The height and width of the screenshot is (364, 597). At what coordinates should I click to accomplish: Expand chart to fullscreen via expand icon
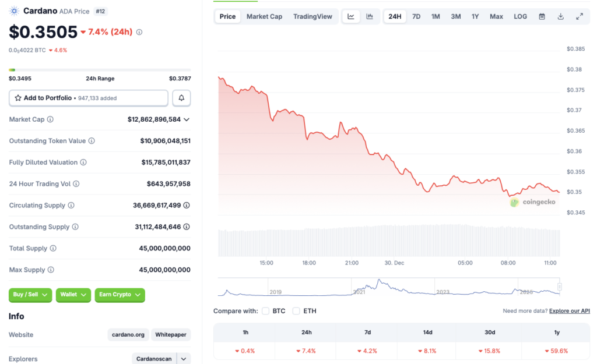(x=580, y=16)
